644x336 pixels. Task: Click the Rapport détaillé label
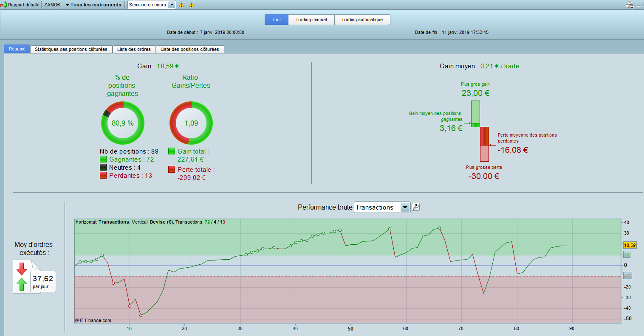24,5
